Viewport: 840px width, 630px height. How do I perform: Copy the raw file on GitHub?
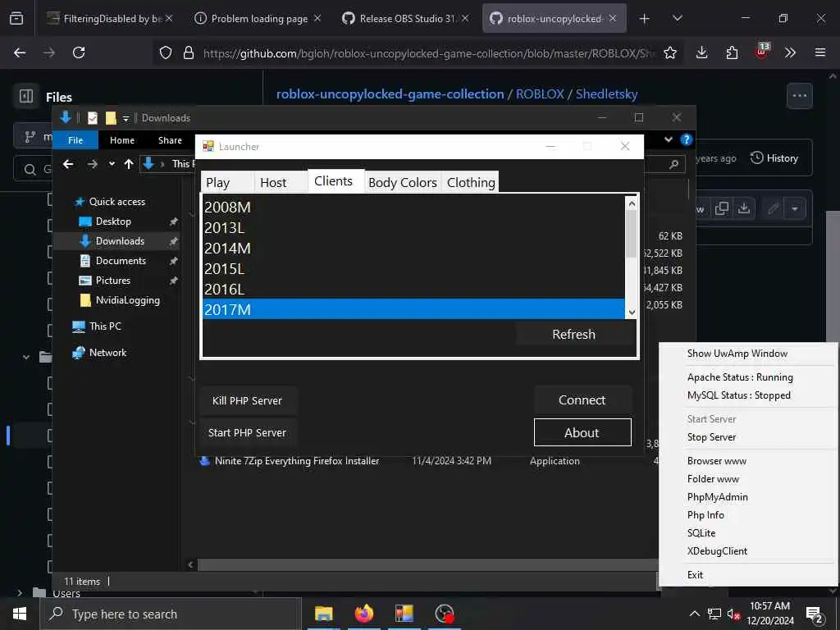point(722,208)
